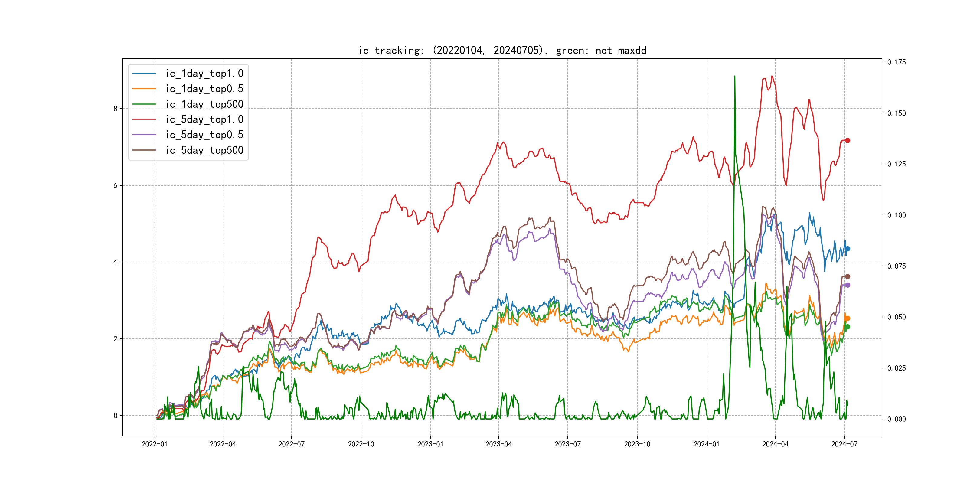Viewport: 980px width, 490px height.
Task: Click the ic_5day_top1.0 legend label
Action: click(204, 119)
